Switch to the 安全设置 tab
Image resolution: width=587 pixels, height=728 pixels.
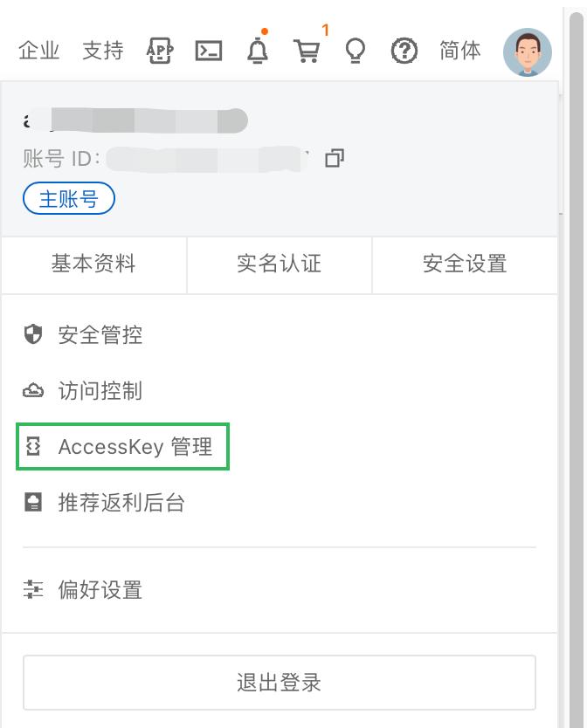pos(464,264)
